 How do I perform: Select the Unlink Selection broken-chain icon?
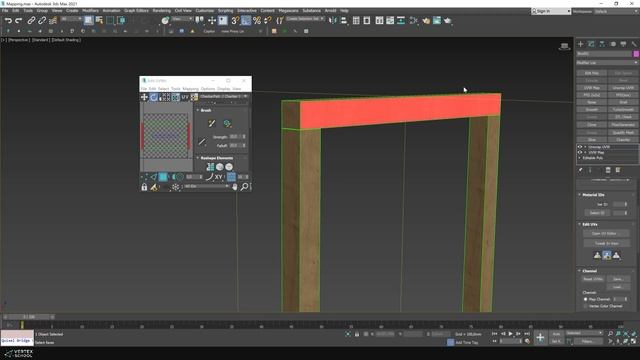[42, 20]
